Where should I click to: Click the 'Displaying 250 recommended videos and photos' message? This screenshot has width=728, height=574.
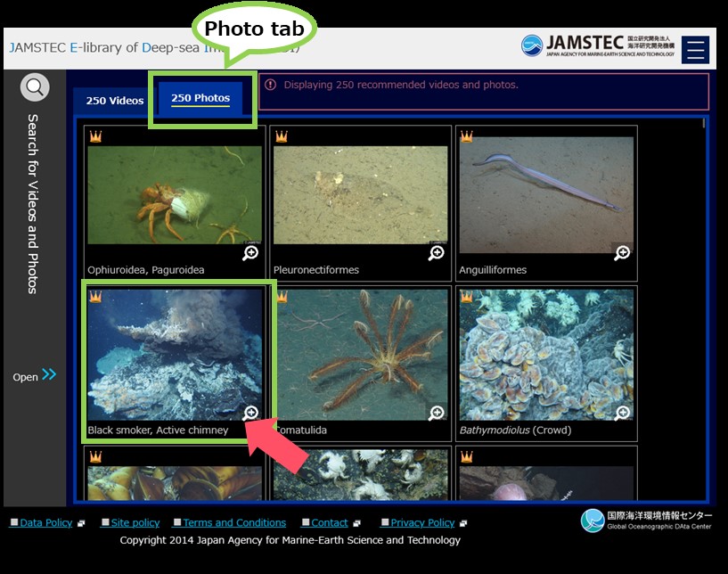pos(401,85)
